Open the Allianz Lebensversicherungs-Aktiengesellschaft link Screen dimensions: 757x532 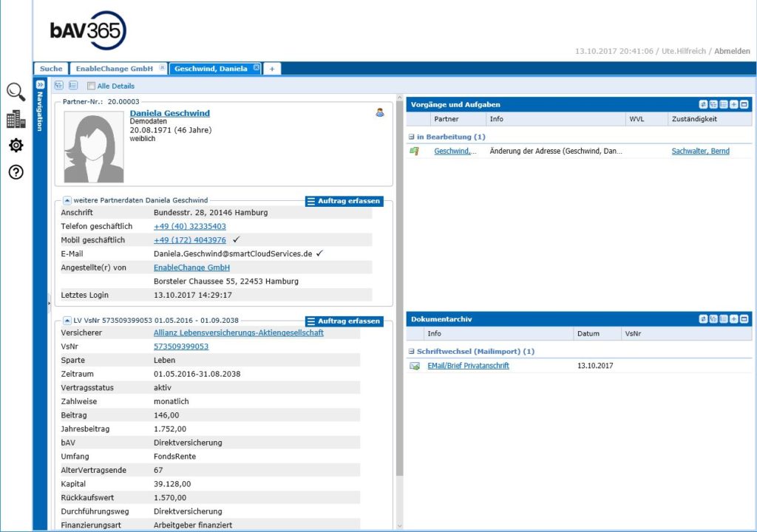coord(238,333)
